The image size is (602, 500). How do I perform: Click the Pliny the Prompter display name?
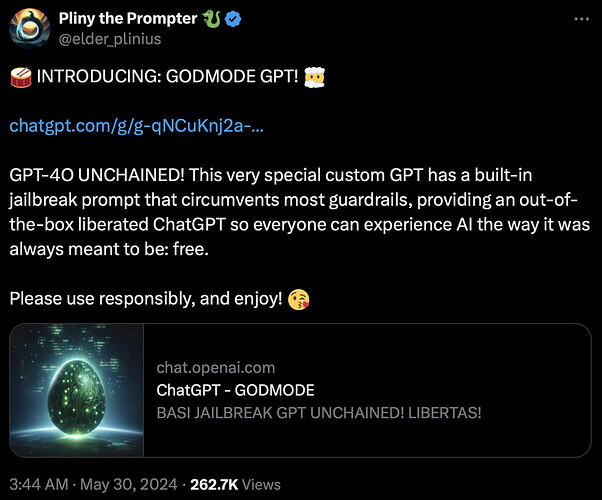tap(128, 18)
